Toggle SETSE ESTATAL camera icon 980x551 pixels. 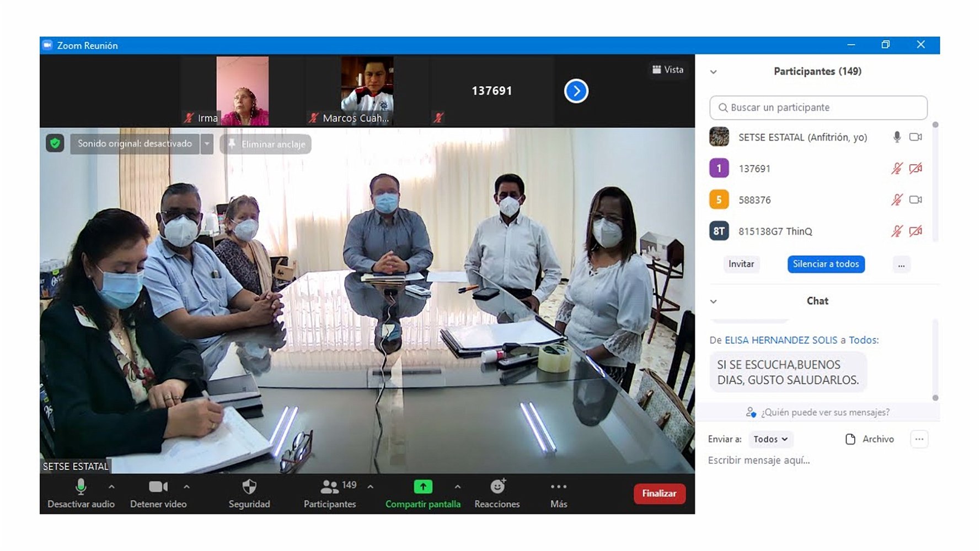point(915,137)
